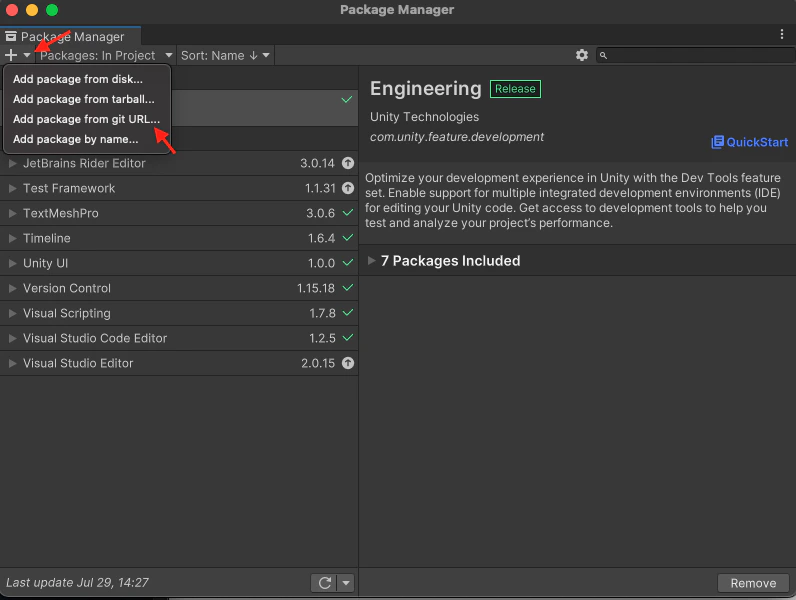796x600 pixels.
Task: Select the Timeline package
Action: tap(179, 238)
